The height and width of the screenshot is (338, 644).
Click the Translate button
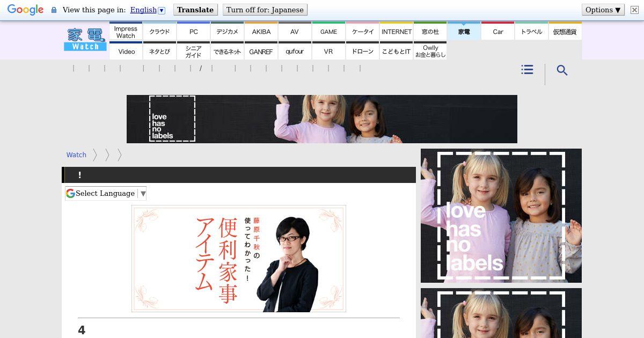tap(195, 10)
